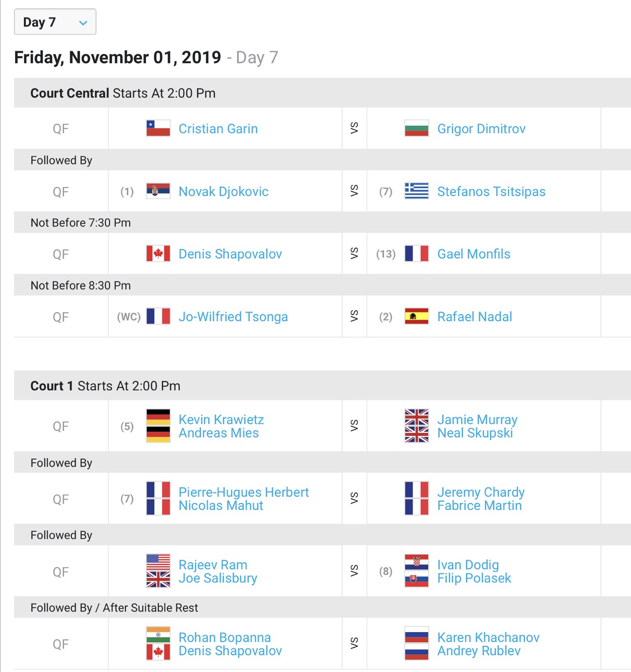
Task: Open Ivan Dodig player link
Action: [x=468, y=565]
